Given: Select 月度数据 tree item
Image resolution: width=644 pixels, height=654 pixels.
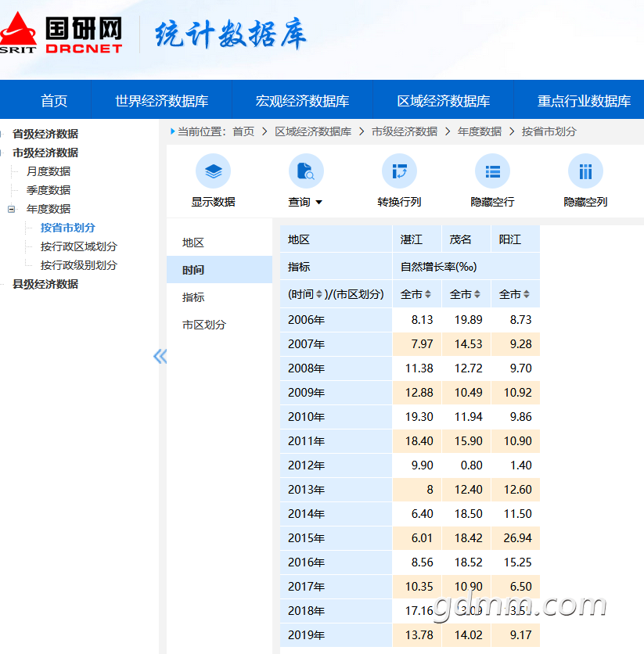Looking at the screenshot, I should pos(49,171).
